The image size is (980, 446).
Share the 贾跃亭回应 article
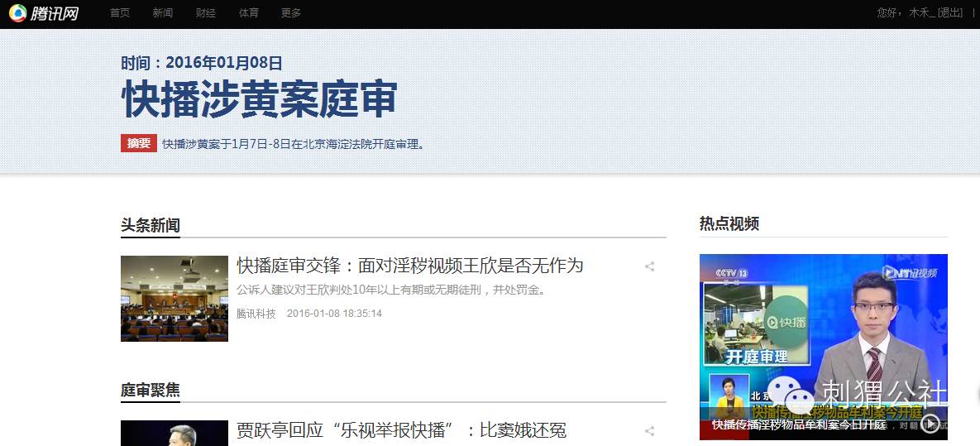tap(649, 431)
